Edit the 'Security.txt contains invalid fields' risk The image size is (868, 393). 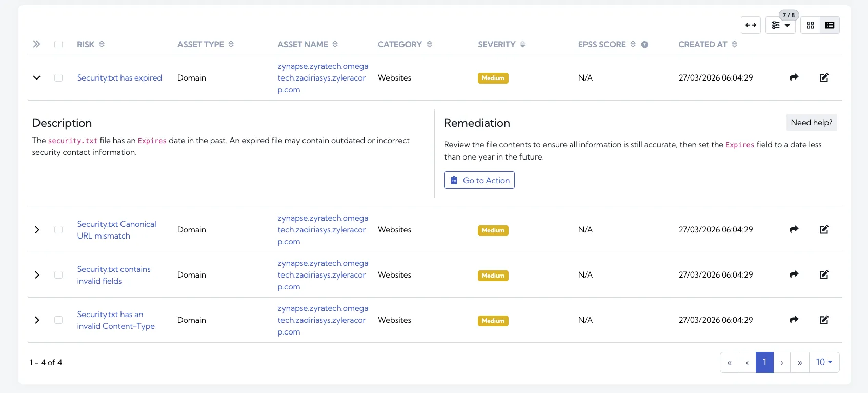(x=824, y=274)
